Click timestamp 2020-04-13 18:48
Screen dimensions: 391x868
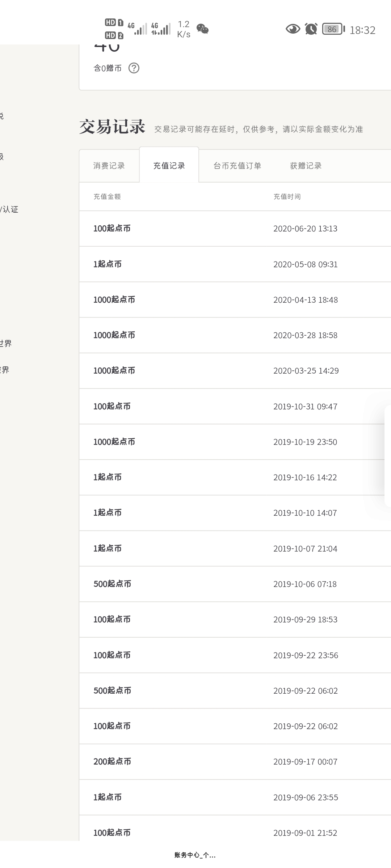tap(306, 300)
